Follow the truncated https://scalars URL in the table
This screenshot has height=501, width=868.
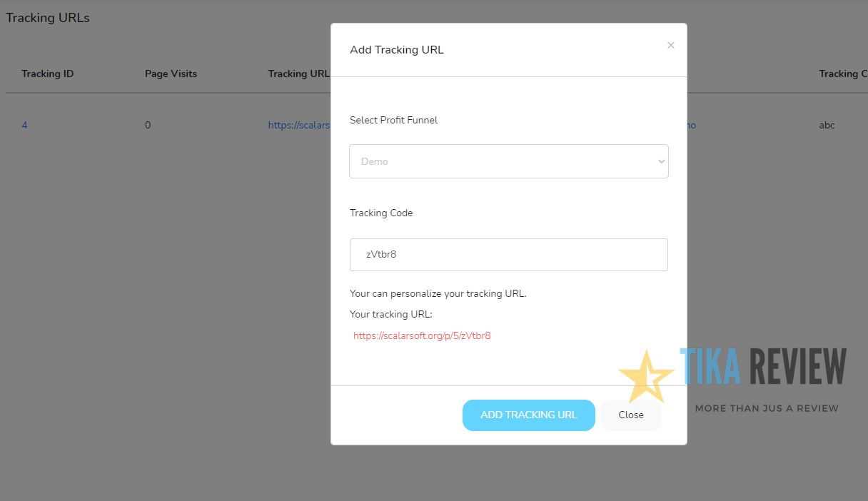tap(298, 125)
